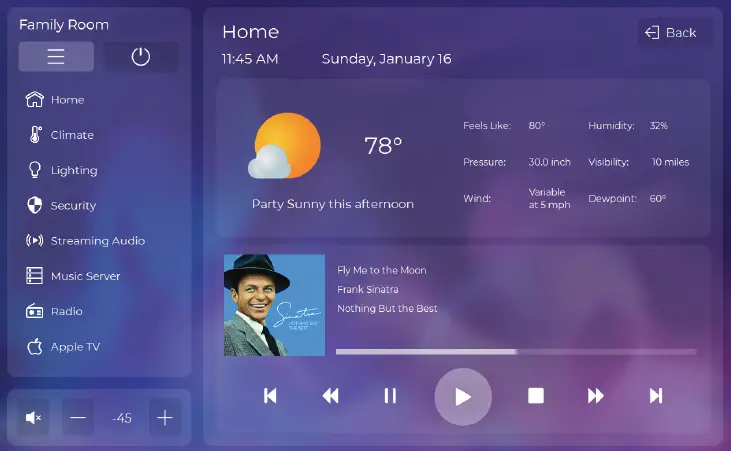Click the Streaming Audio icon
The height and width of the screenshot is (451, 731).
pos(34,241)
